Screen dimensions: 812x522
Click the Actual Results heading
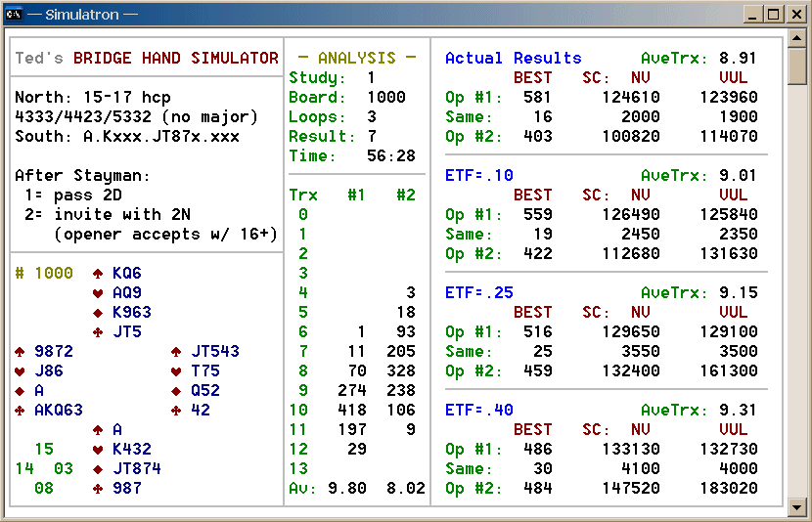click(513, 59)
